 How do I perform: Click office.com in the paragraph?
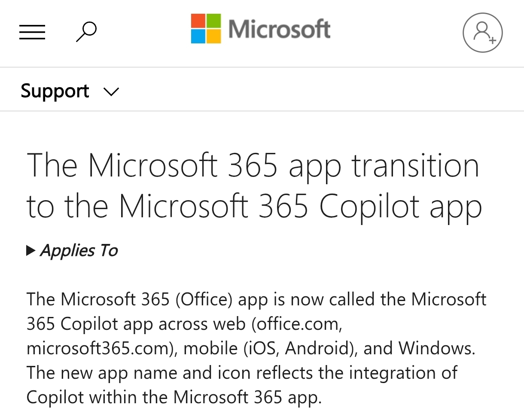[x=297, y=324]
